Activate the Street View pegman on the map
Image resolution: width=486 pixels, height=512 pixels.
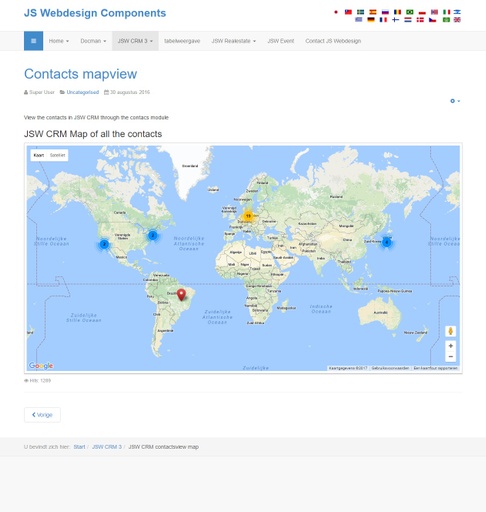click(451, 331)
